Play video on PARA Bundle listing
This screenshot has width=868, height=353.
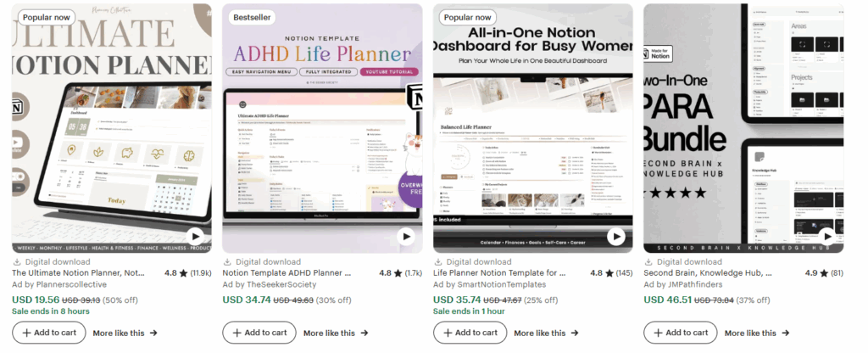[827, 237]
